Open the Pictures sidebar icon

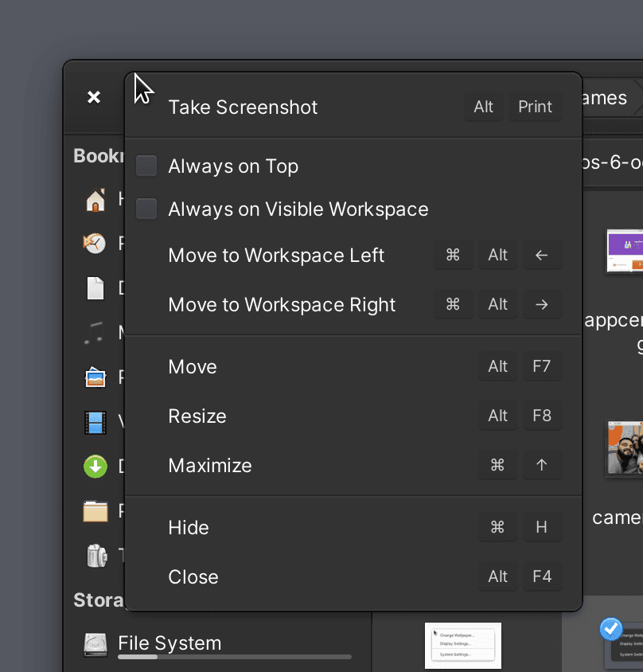[95, 377]
